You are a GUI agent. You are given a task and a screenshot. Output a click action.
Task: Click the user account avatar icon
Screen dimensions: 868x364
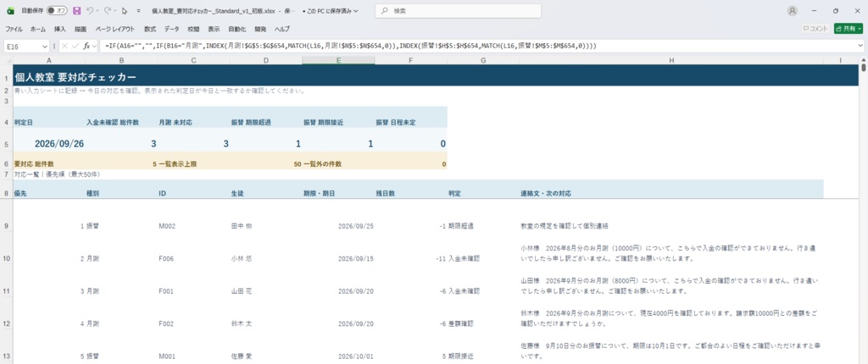tap(793, 10)
